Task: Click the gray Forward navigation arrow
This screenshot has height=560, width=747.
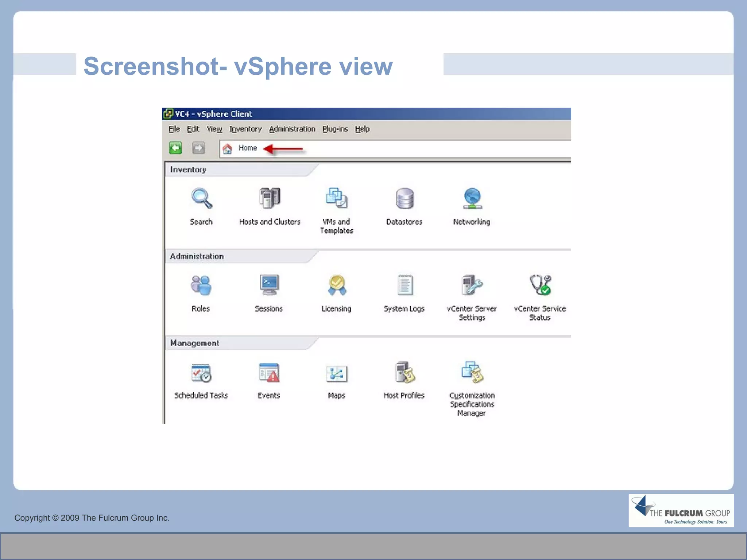Action: click(198, 148)
